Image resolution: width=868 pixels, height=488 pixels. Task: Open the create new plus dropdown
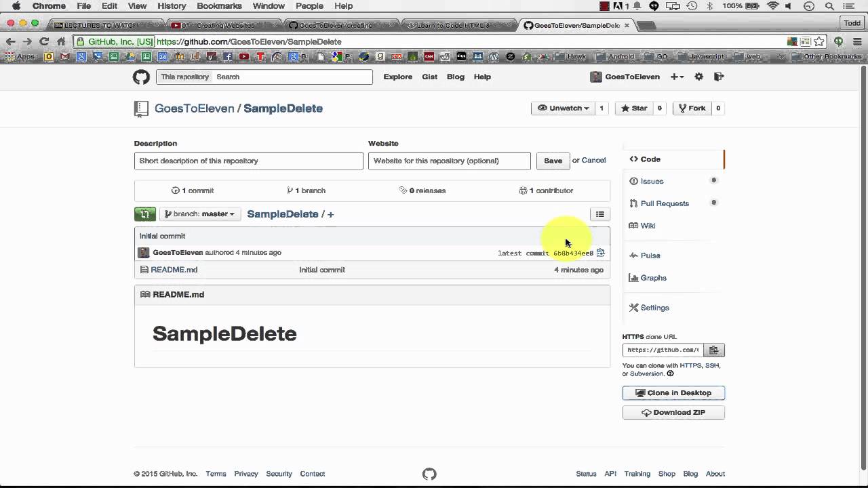tap(677, 77)
